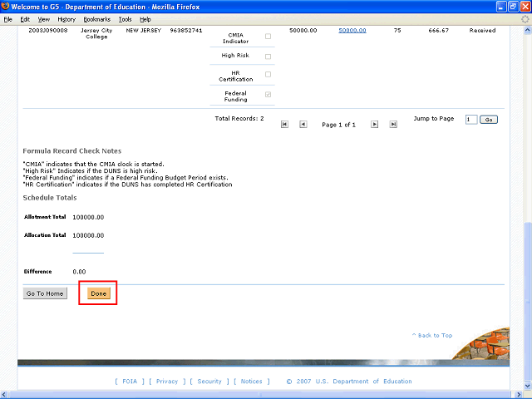
Task: Click the Go To Home button
Action: 45,293
